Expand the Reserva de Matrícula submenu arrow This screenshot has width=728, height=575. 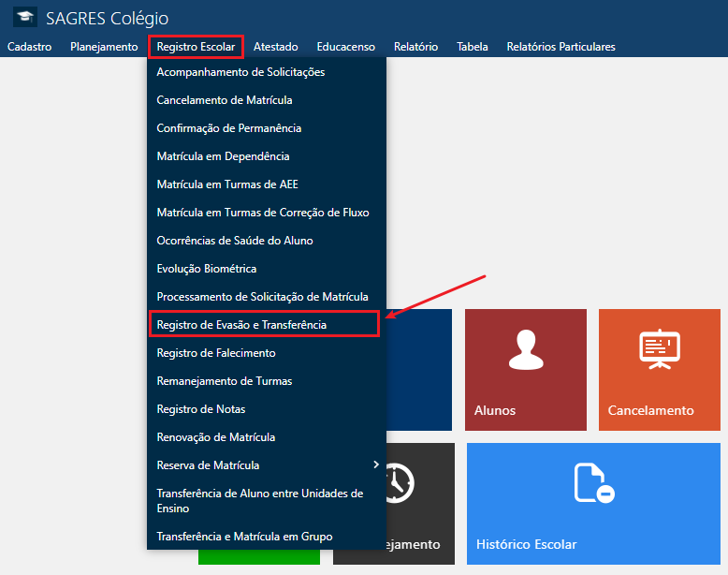tap(376, 464)
